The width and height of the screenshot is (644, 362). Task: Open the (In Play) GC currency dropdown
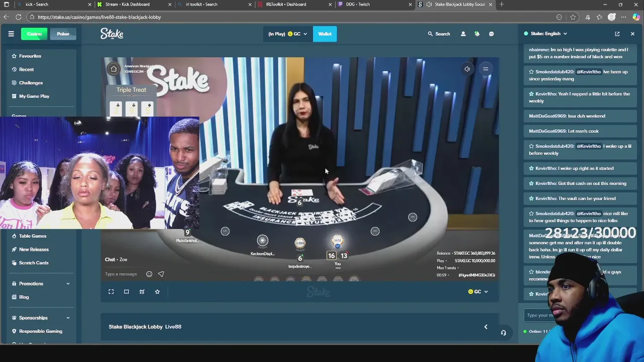pos(287,34)
